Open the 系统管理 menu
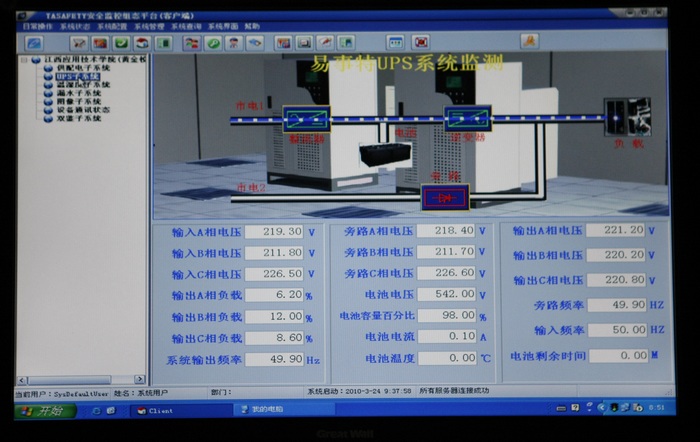This screenshot has height=442, width=700. [x=149, y=27]
